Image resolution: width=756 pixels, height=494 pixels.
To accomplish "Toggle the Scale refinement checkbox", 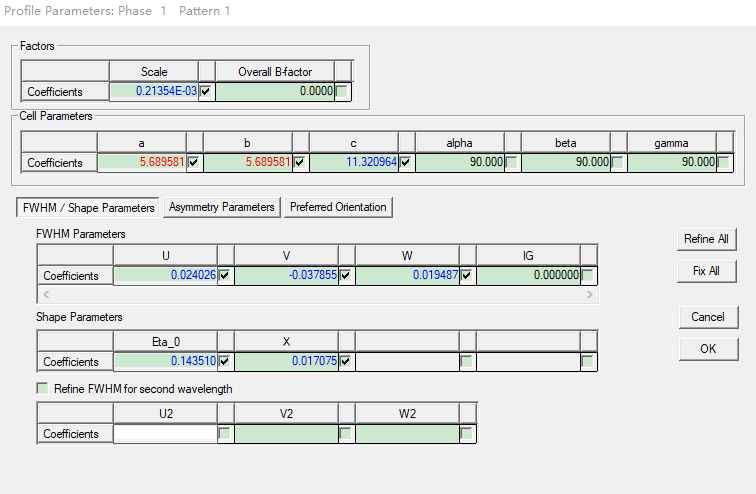I will click(x=206, y=91).
